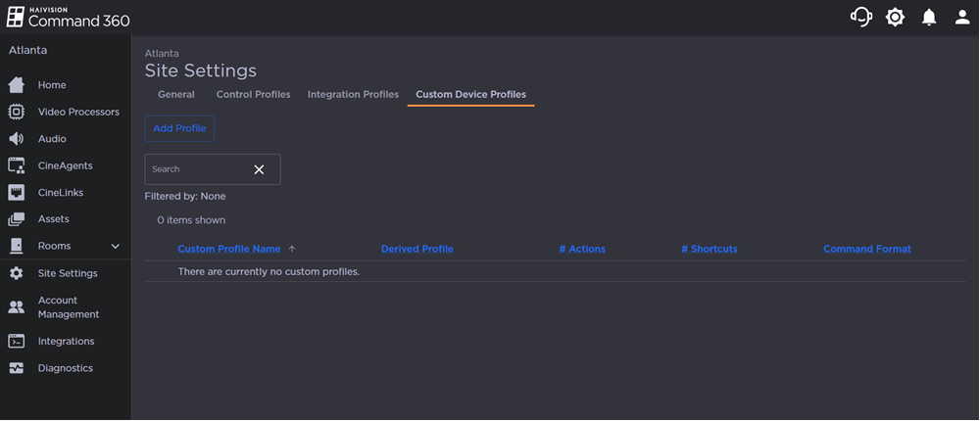Open Diagnostics in the sidebar
Image resolution: width=980 pixels, height=421 pixels.
click(x=66, y=368)
